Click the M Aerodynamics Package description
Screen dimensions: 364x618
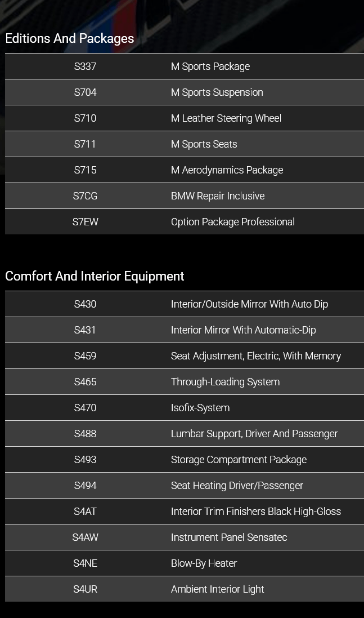pyautogui.click(x=227, y=170)
